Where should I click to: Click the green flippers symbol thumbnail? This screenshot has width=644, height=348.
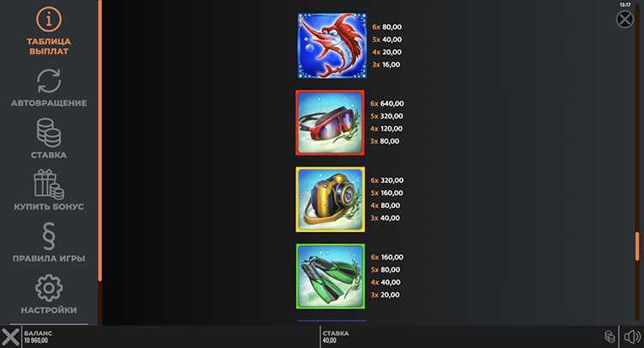331,276
